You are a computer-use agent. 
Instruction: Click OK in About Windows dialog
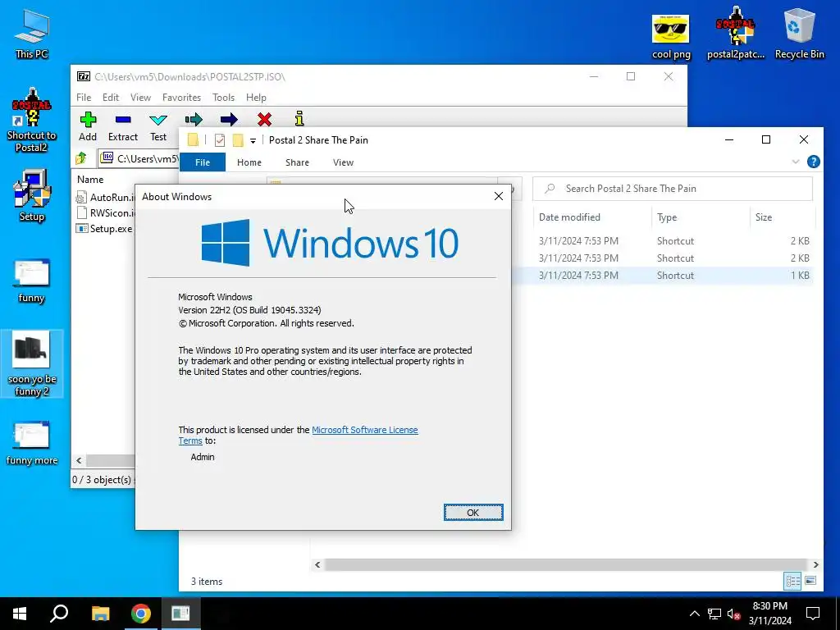tap(473, 513)
